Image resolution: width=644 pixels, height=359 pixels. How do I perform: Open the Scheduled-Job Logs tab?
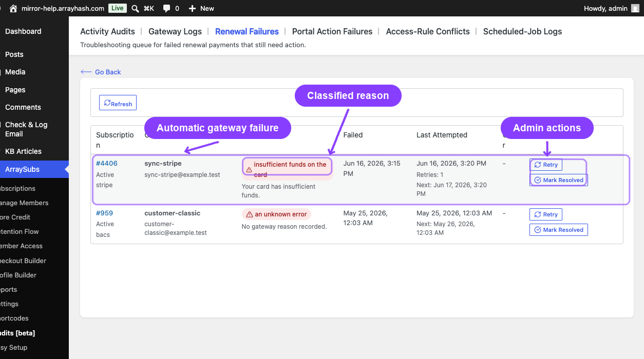522,31
